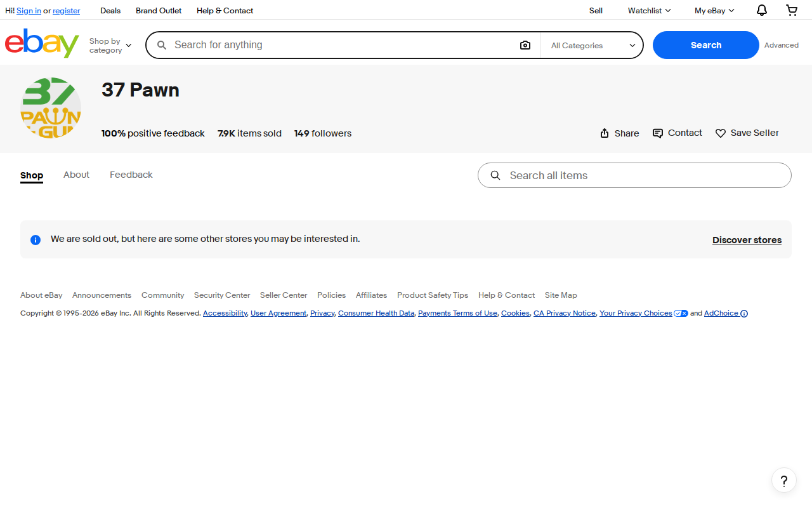Image resolution: width=812 pixels, height=508 pixels.
Task: Click the Your Privacy Choices link
Action: pyautogui.click(x=644, y=313)
